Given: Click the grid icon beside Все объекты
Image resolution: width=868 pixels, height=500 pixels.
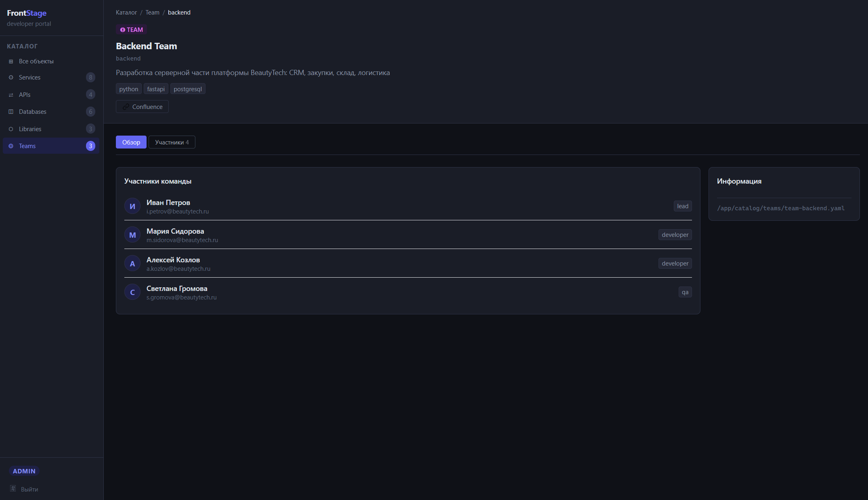Looking at the screenshot, I should [x=11, y=61].
